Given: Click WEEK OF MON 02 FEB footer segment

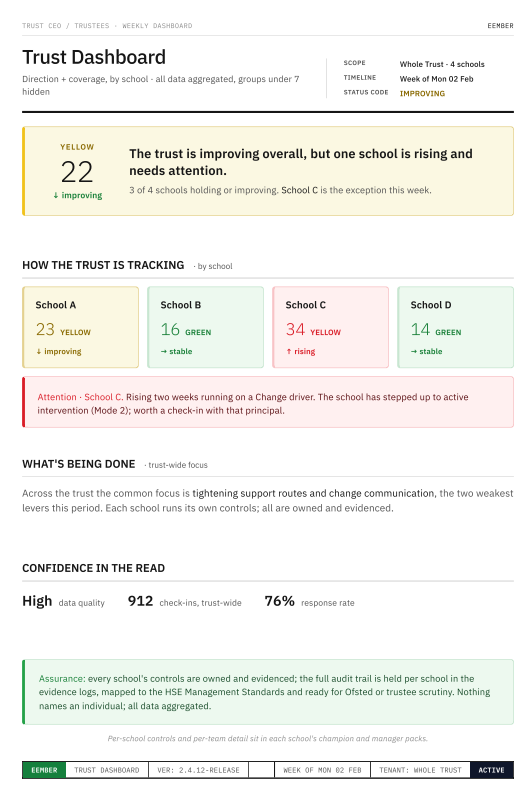Looking at the screenshot, I should (322, 770).
